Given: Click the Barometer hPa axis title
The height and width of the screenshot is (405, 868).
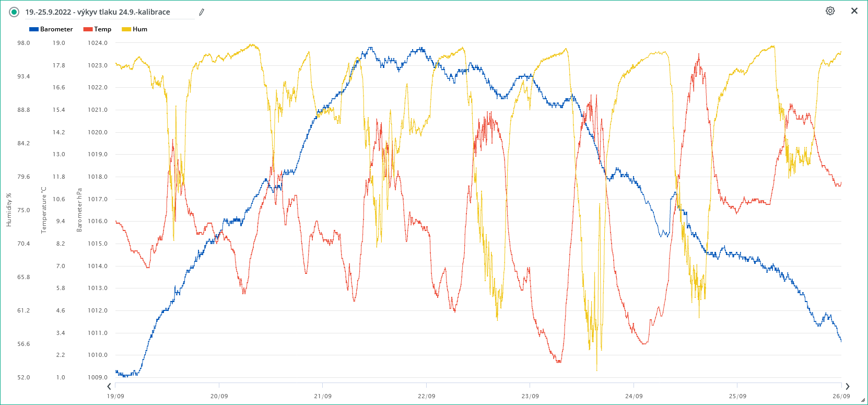Looking at the screenshot, I should point(79,210).
